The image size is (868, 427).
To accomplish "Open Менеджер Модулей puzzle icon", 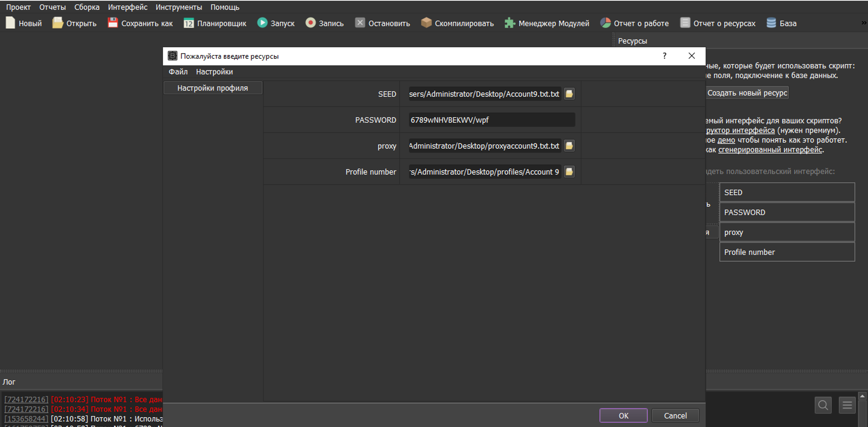I will click(510, 23).
